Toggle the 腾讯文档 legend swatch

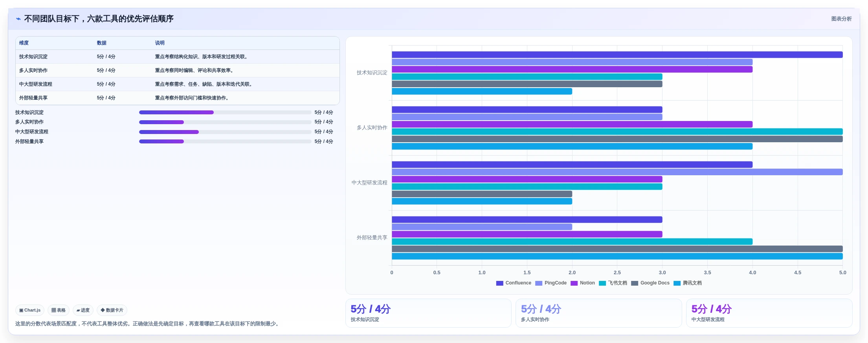[x=677, y=283]
